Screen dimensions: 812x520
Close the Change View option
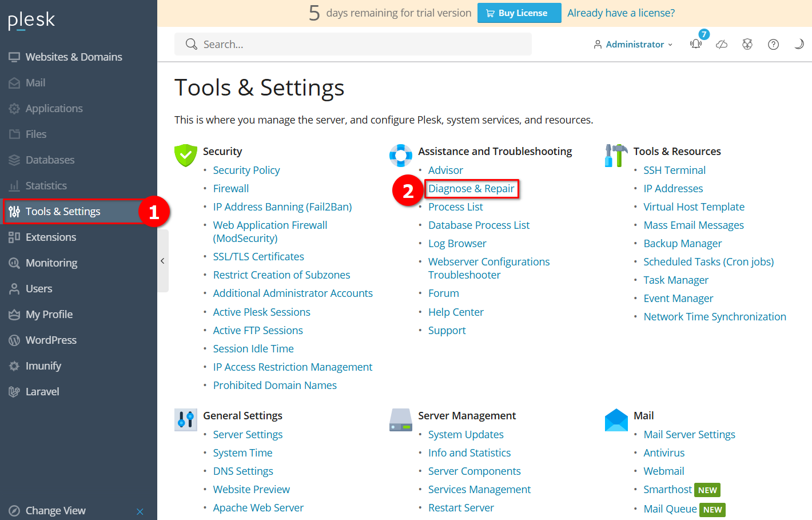[x=140, y=511]
